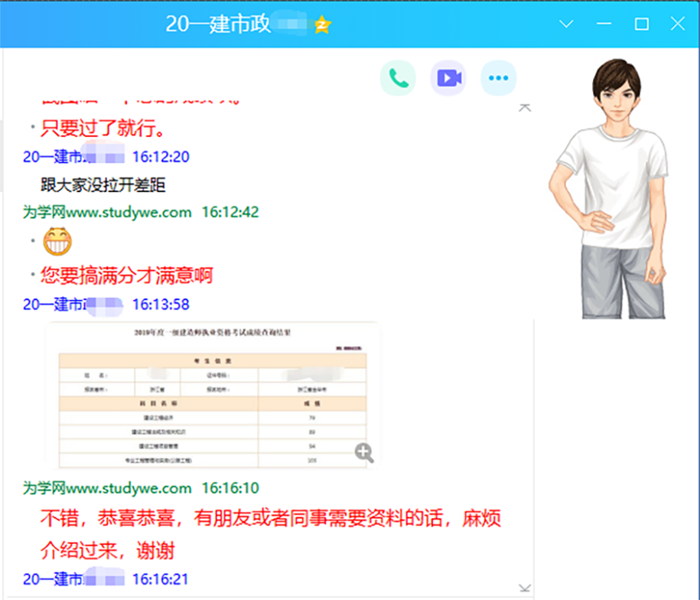Start a voice call with green phone icon
Image resolution: width=700 pixels, height=600 pixels.
[x=398, y=78]
